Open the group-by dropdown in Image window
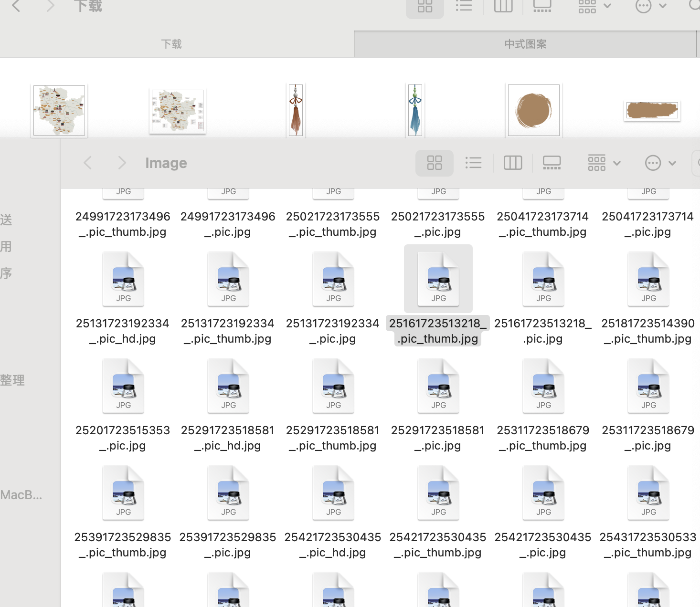The image size is (700, 607). [x=604, y=163]
